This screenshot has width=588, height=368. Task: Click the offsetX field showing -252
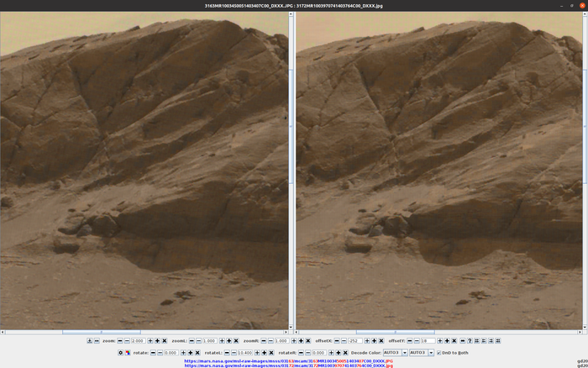coord(355,340)
